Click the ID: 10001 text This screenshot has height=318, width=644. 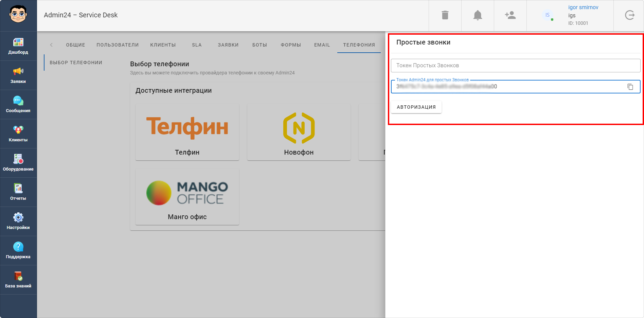(578, 23)
